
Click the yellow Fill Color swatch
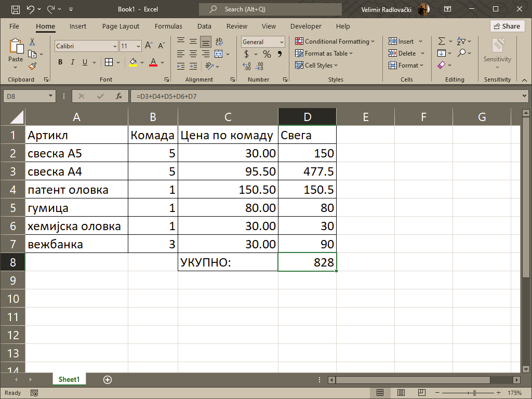click(133, 62)
